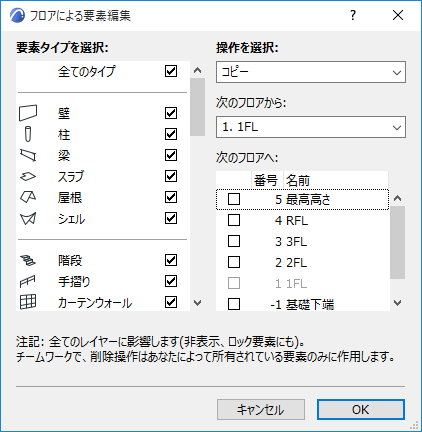422x432 pixels.
Task: Select the RFL row text
Action: pos(297,221)
